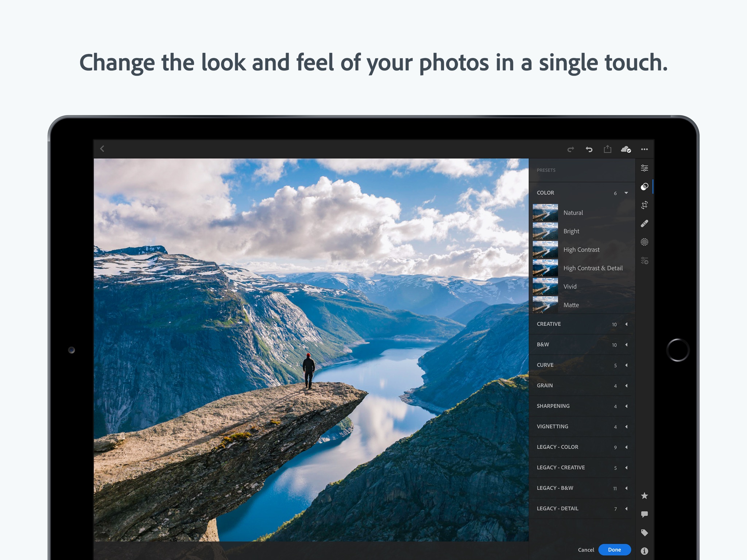The width and height of the screenshot is (747, 560).
Task: Open the Edit adjustments sliders panel
Action: click(645, 168)
